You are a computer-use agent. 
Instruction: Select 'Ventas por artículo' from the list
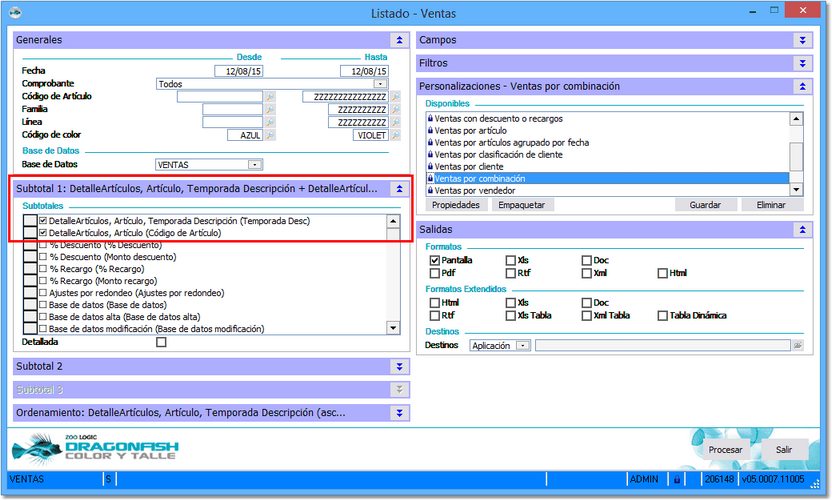click(470, 130)
